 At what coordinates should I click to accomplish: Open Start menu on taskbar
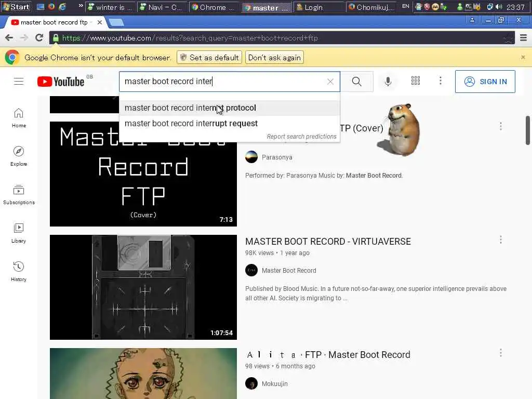(16, 7)
